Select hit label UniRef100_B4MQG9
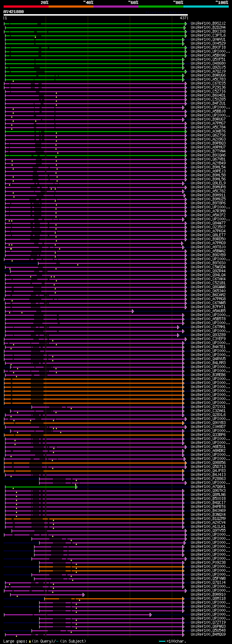 pyautogui.click(x=208, y=634)
